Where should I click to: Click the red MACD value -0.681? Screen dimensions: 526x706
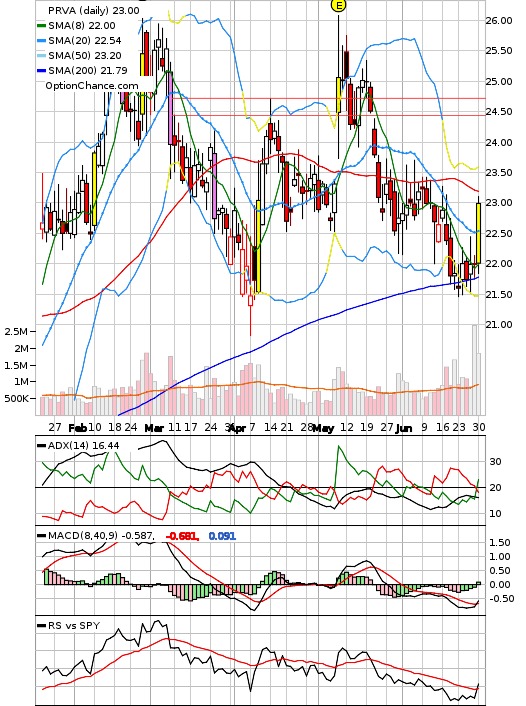pos(182,536)
